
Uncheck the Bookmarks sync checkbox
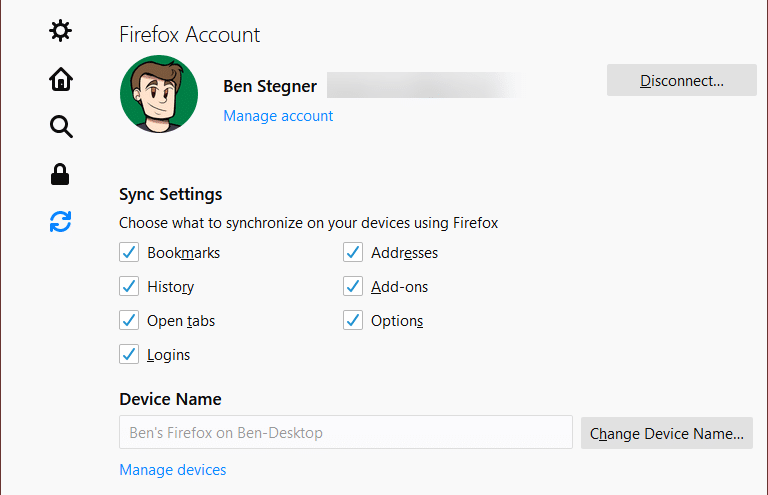coord(129,253)
